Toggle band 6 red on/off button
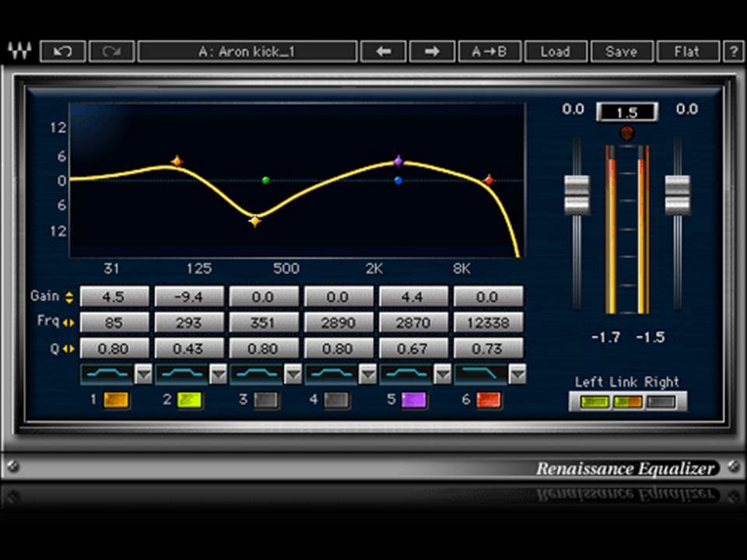The image size is (747, 560). pos(489,400)
